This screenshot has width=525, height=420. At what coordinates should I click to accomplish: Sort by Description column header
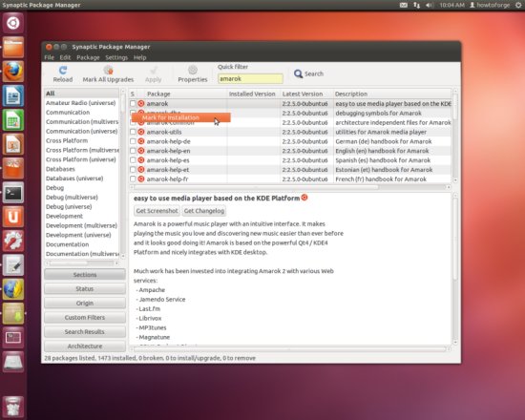[x=392, y=94]
